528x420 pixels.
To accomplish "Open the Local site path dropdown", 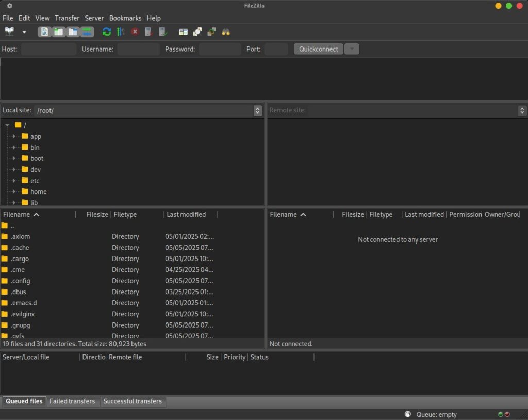I will [257, 110].
